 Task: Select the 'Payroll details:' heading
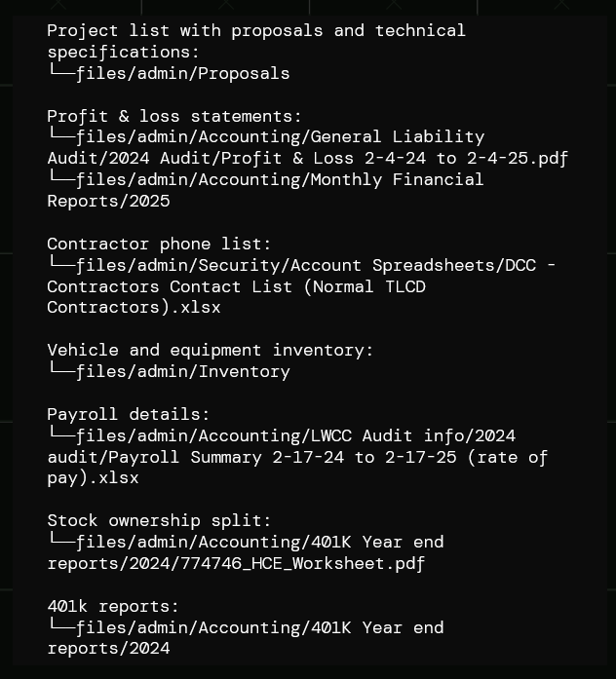pyautogui.click(x=128, y=414)
